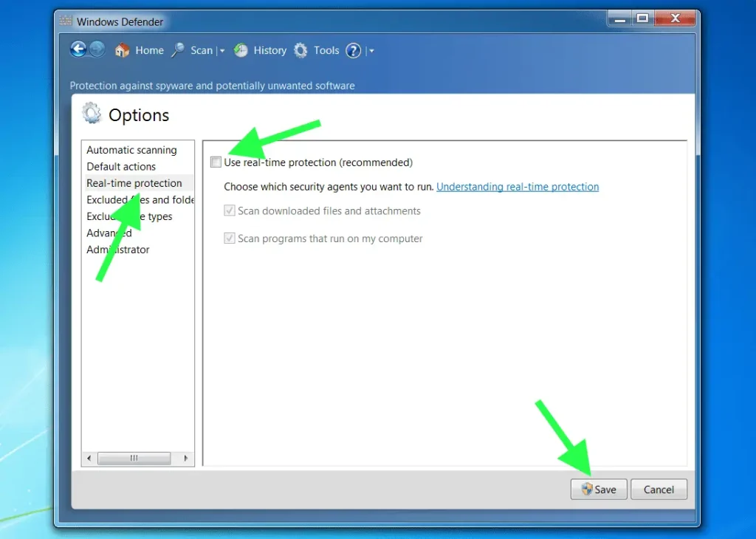This screenshot has width=756, height=539.
Task: Enable Use real-time protection
Action: (216, 162)
